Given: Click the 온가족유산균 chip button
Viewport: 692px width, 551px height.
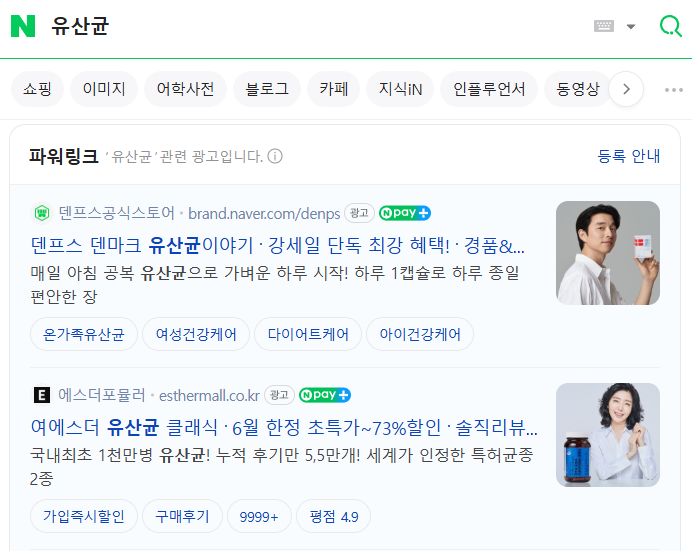Looking at the screenshot, I should pos(84,334).
